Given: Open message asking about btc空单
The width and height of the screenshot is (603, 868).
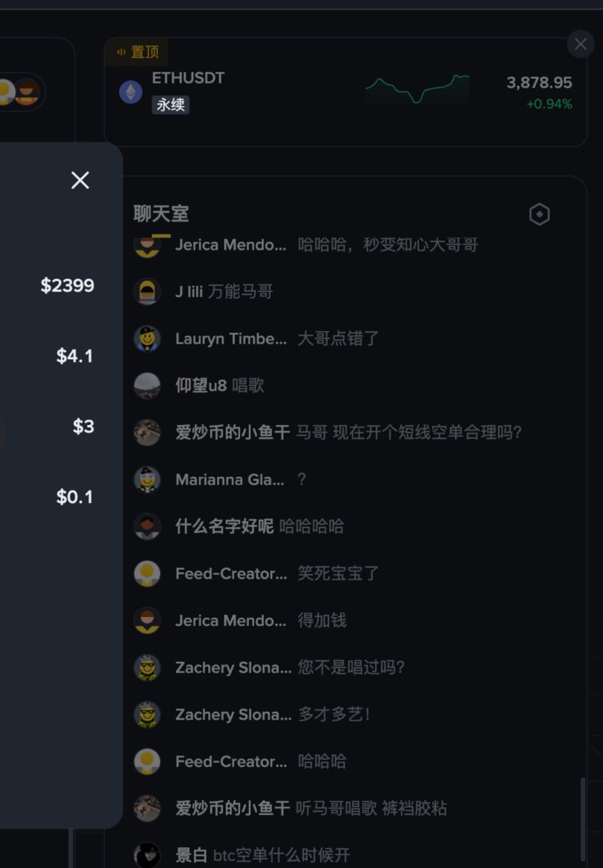Looking at the screenshot, I should [281, 855].
